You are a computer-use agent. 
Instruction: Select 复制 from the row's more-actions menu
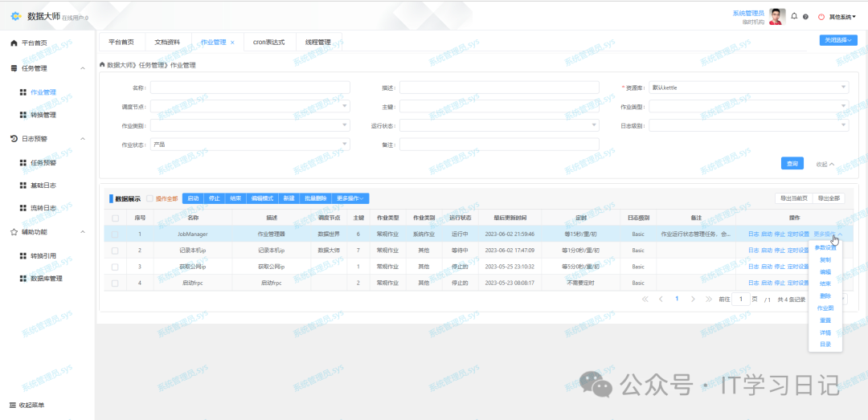coord(825,259)
